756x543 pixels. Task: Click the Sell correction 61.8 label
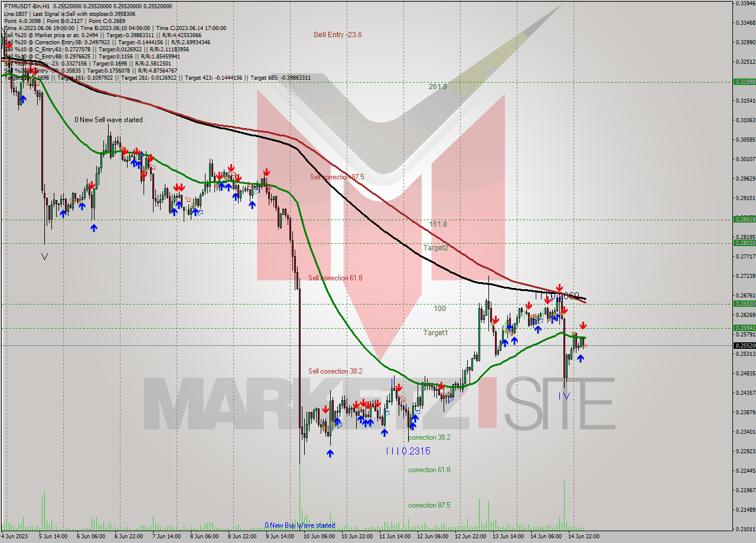tap(335, 278)
